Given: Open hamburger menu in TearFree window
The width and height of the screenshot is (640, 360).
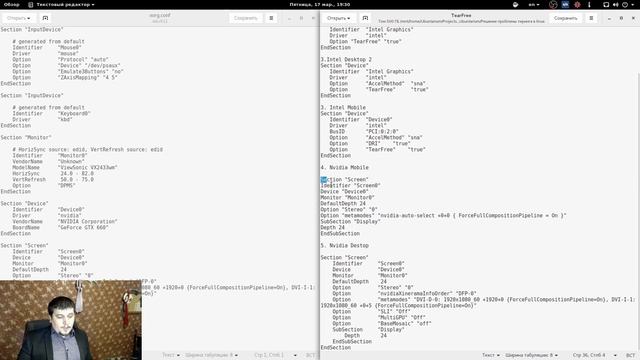Looking at the screenshot, I should [591, 18].
